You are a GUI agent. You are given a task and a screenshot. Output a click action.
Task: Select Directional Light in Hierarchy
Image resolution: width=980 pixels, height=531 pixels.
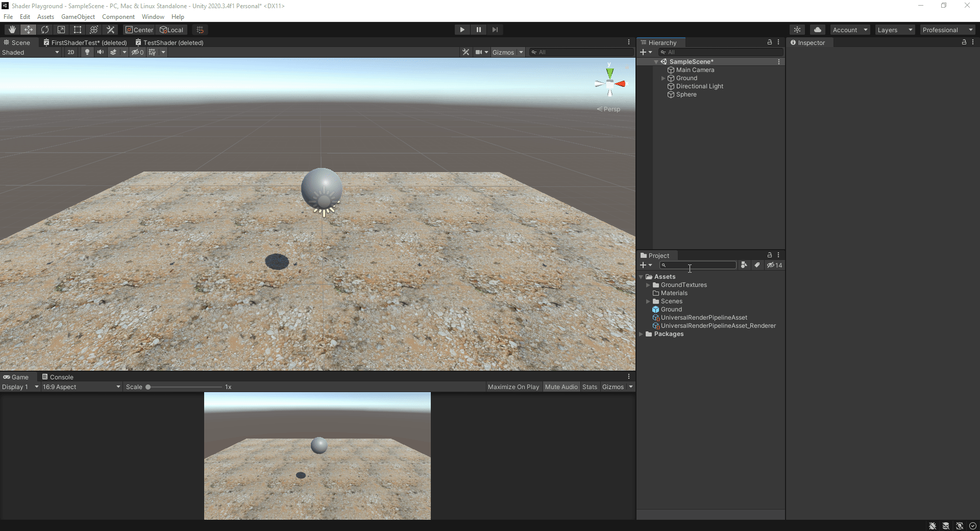[x=700, y=86]
